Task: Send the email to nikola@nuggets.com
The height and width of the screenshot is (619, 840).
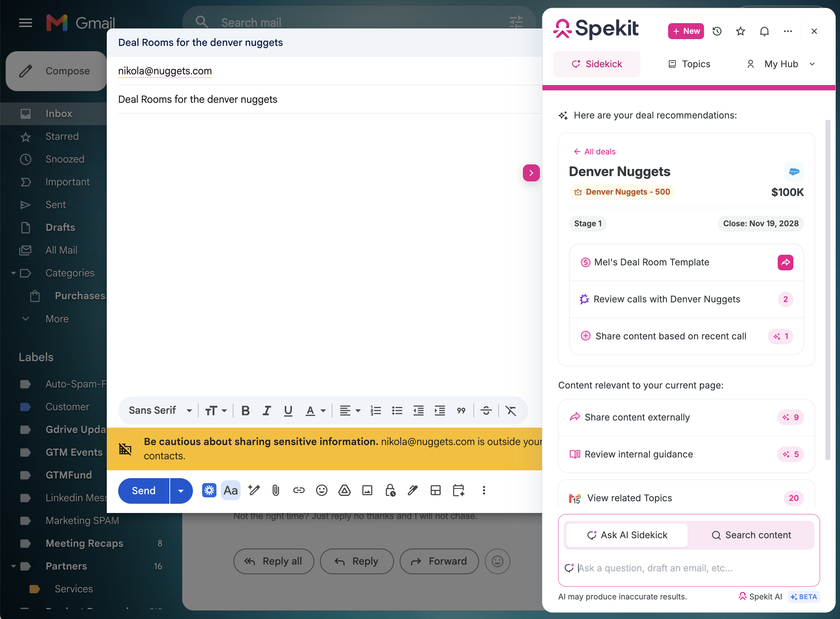Action: (x=144, y=491)
